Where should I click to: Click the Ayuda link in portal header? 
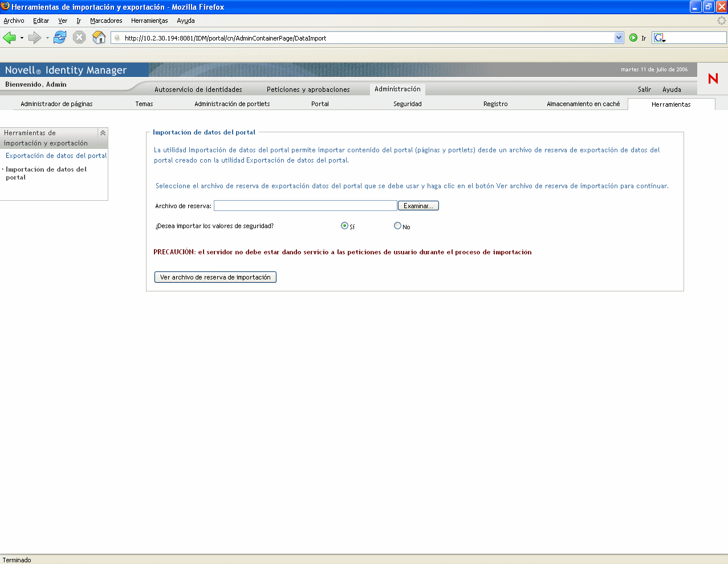click(x=672, y=90)
